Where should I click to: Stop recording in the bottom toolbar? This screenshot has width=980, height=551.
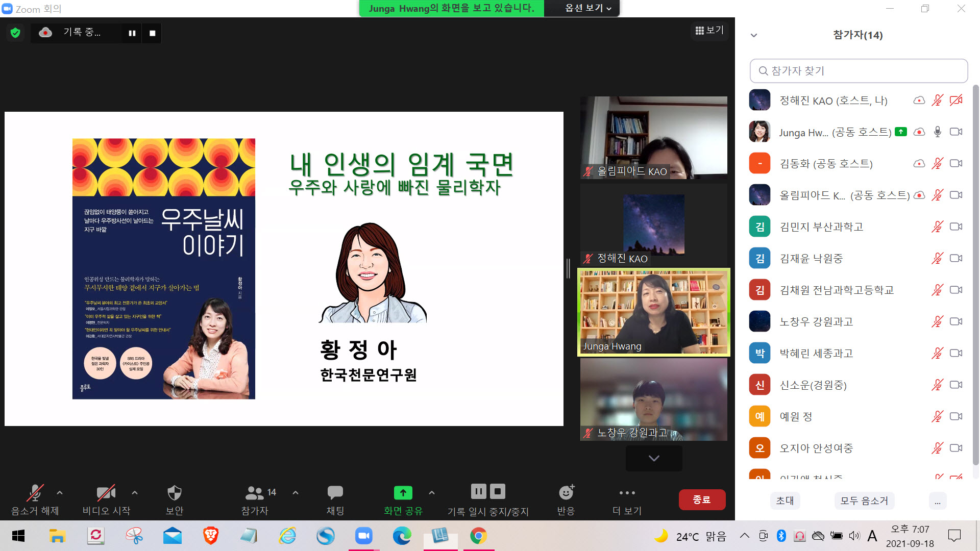click(x=498, y=491)
